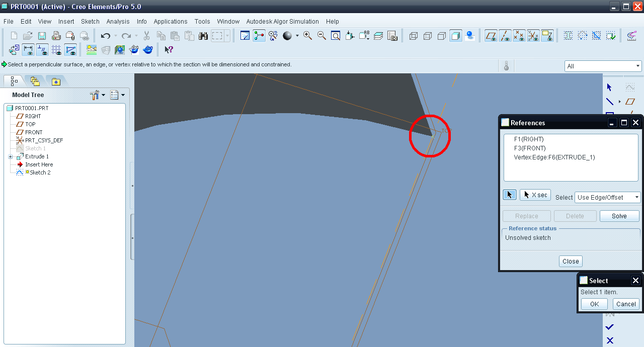
Task: Click the feature requirements check icon
Action: tap(611, 36)
